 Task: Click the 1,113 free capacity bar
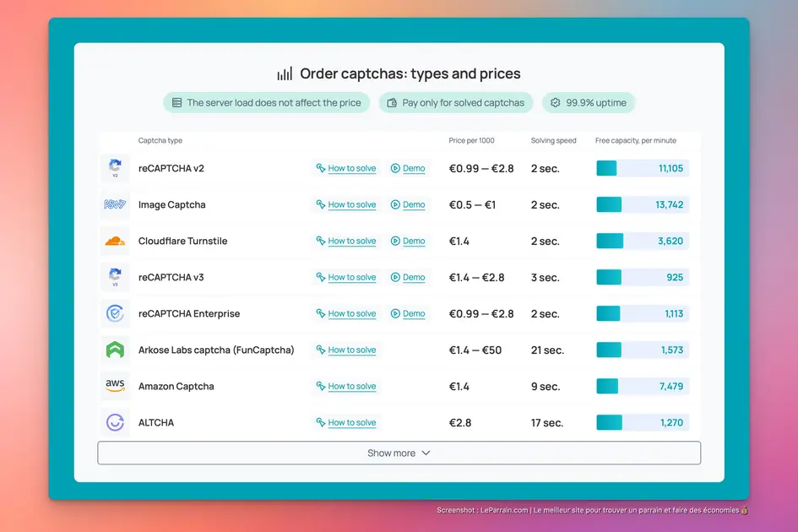(643, 313)
